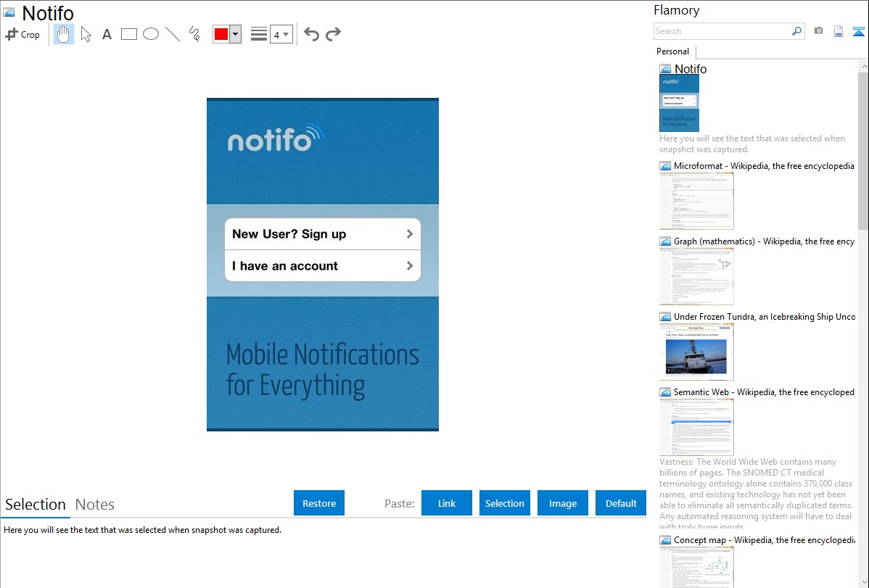Open the color picker dropdown arrow
This screenshot has height=588, width=869.
click(x=236, y=34)
